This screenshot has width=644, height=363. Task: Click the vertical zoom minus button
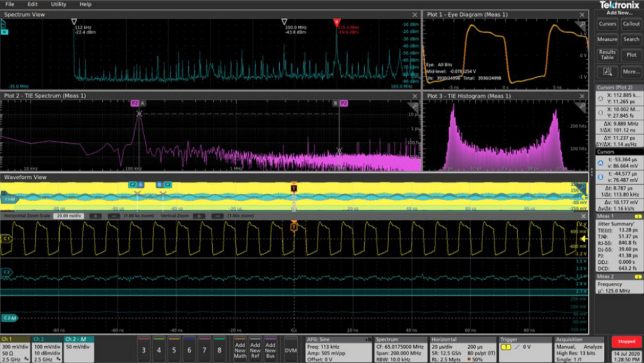218,216
